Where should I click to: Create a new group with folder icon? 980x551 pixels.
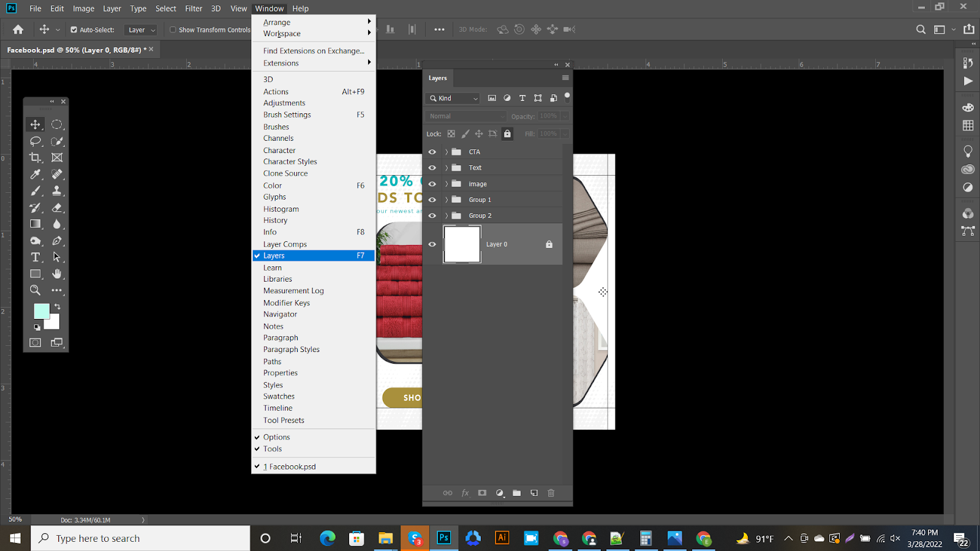(516, 493)
